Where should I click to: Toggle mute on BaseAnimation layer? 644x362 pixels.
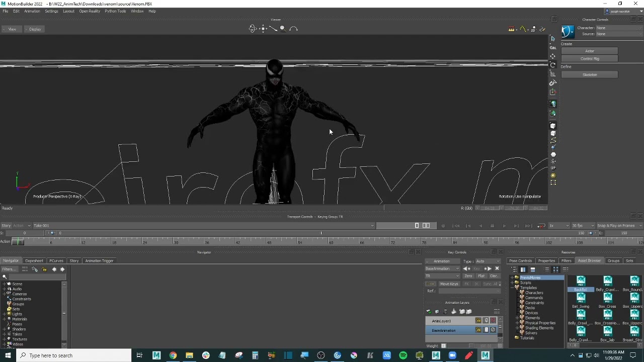tap(493, 330)
